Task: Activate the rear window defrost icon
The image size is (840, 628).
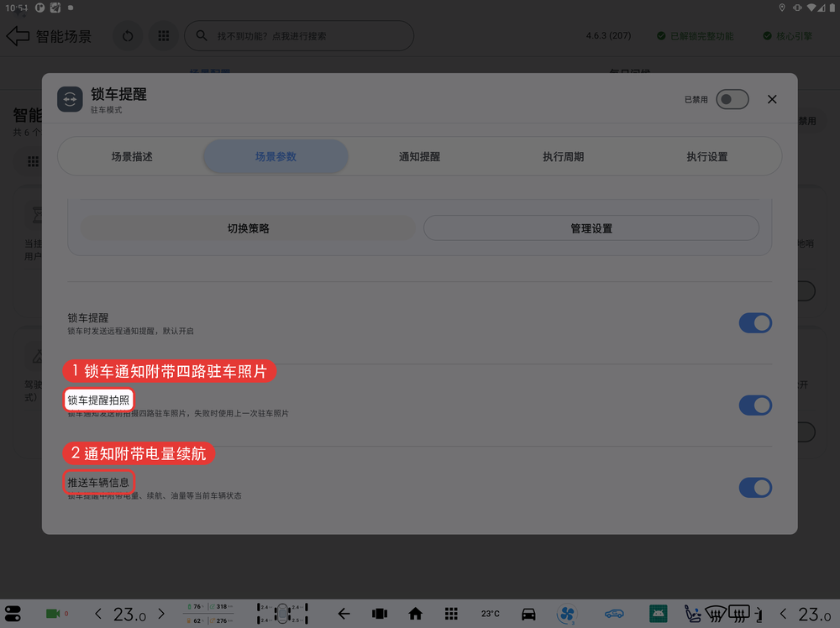Action: [x=739, y=614]
